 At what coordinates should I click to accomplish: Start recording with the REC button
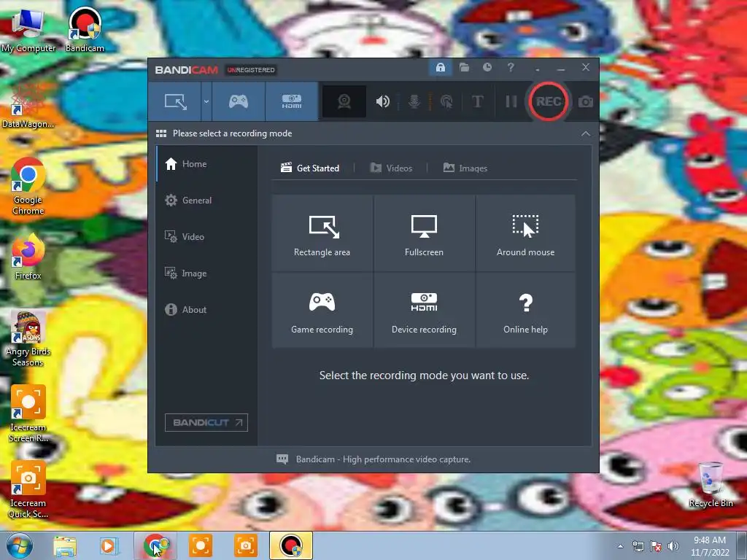coord(548,101)
